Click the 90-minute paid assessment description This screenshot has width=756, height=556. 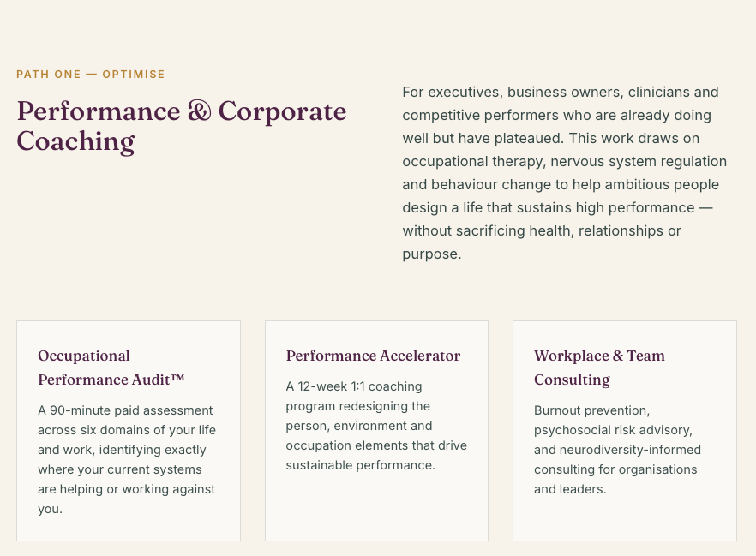(127, 460)
